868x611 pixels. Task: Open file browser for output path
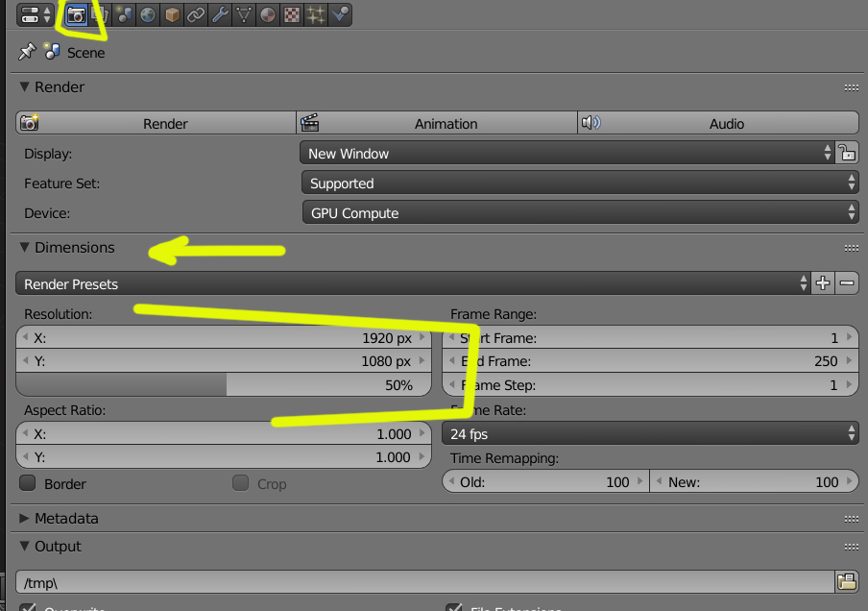847,582
